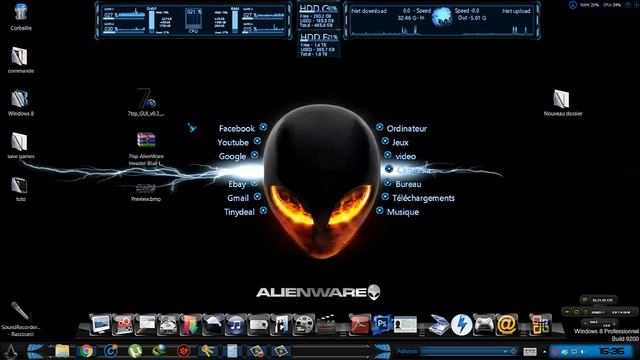Click the CPU meter in the monitor widget
The image size is (640, 360).
[x=193, y=20]
